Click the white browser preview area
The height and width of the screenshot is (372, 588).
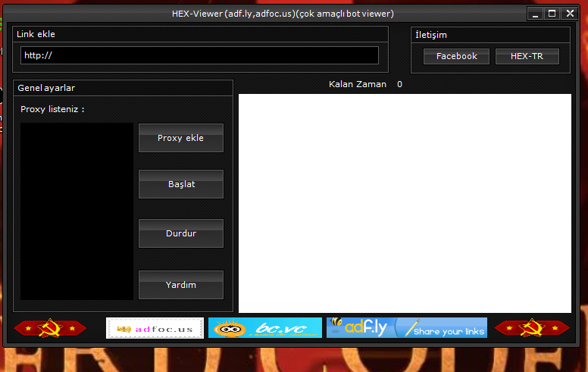tap(405, 203)
